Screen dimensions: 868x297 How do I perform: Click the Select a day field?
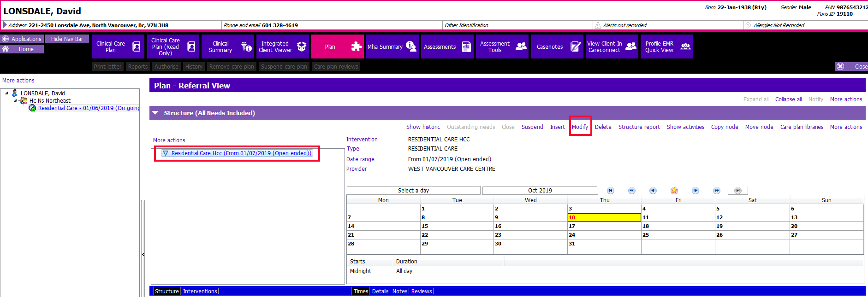pyautogui.click(x=414, y=191)
